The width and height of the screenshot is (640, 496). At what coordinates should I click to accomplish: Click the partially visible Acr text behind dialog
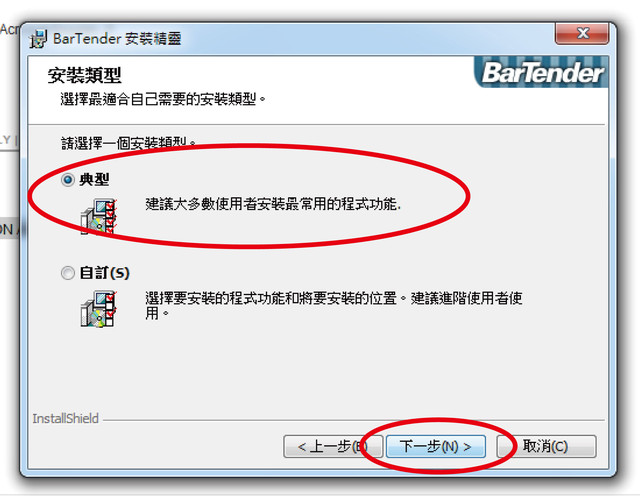[x=9, y=29]
